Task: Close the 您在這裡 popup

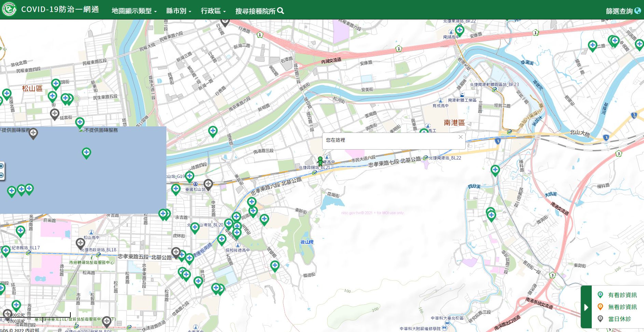Action: pos(461,137)
